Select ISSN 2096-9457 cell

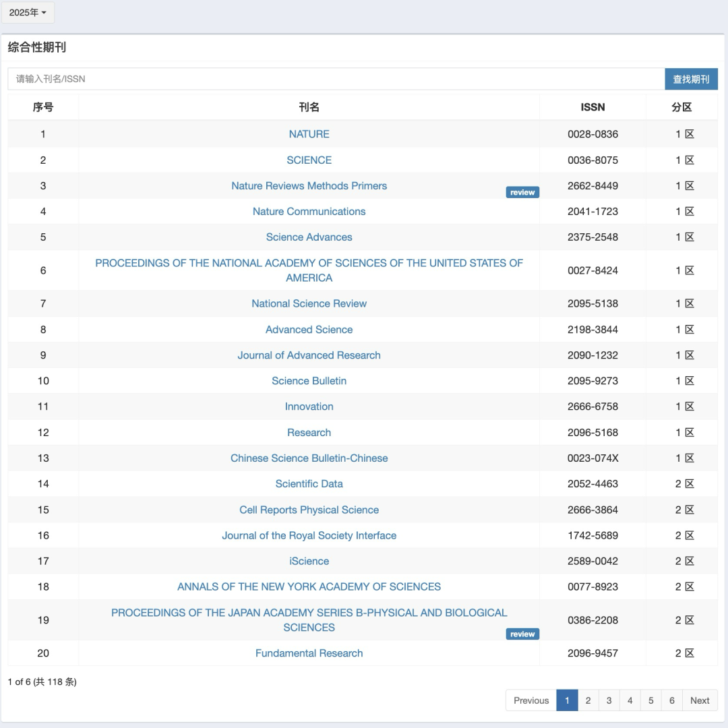(593, 653)
